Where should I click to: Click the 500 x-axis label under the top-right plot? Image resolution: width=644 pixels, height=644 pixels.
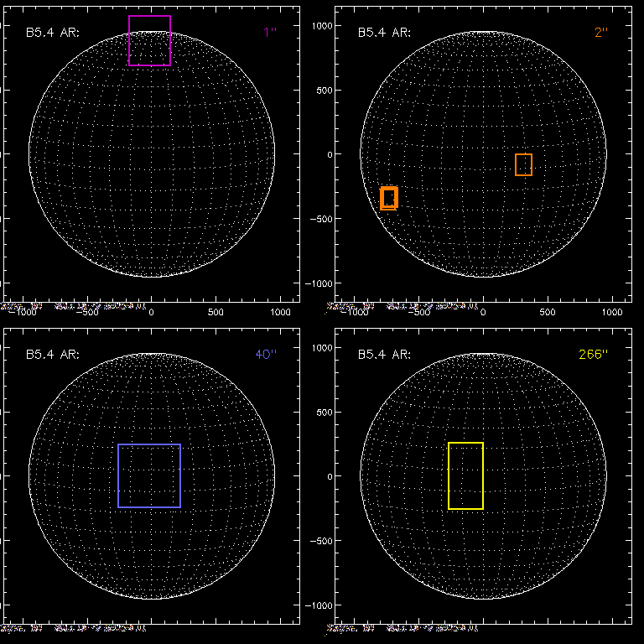(x=548, y=312)
